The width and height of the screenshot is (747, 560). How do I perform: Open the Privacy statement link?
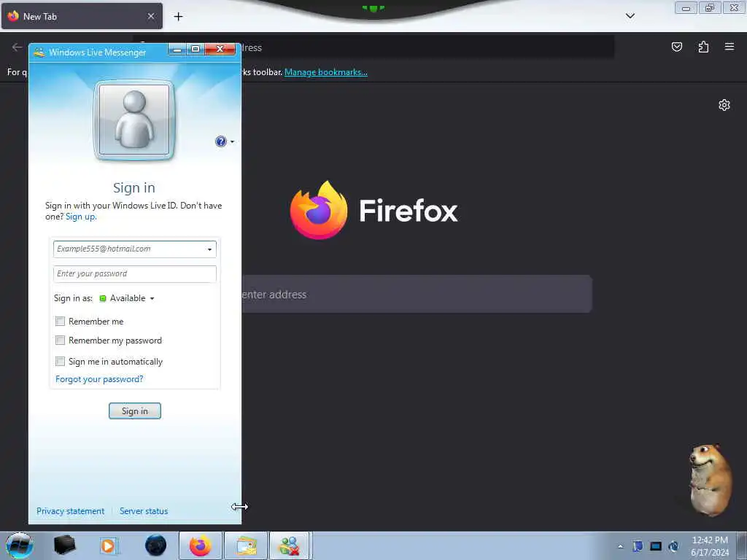pyautogui.click(x=71, y=511)
